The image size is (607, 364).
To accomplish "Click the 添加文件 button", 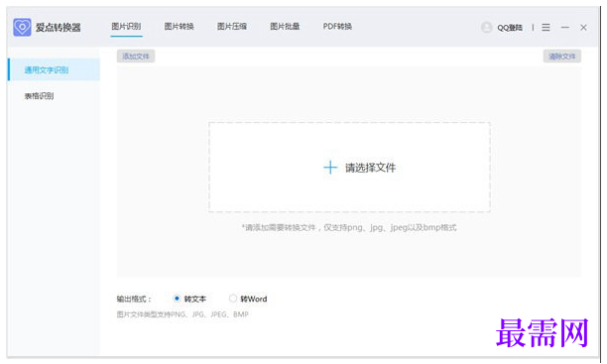I will 136,57.
